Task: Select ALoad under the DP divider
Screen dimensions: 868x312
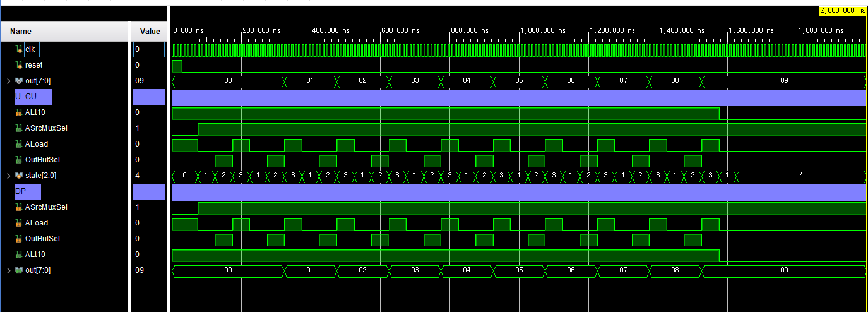Action: [x=37, y=223]
